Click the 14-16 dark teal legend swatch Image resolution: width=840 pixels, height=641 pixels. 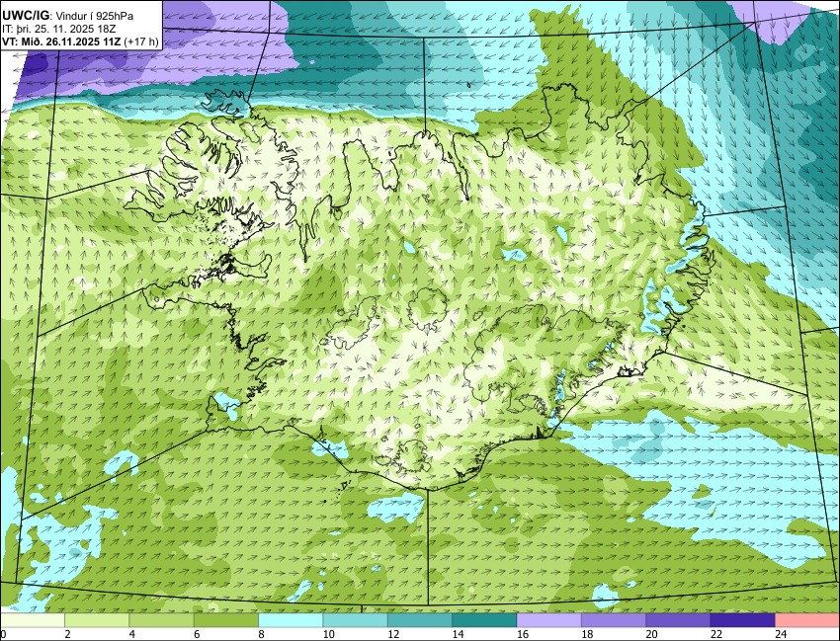coord(484,620)
